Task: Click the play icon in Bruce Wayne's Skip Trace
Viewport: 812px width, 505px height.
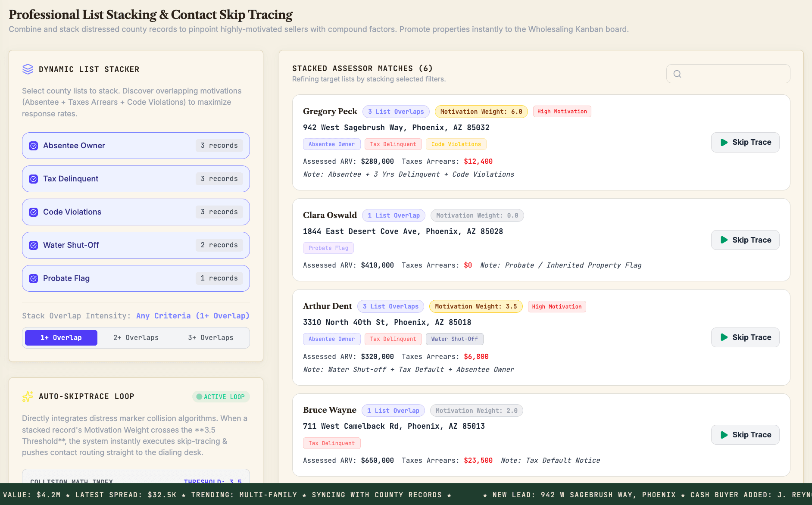Action: 724,435
